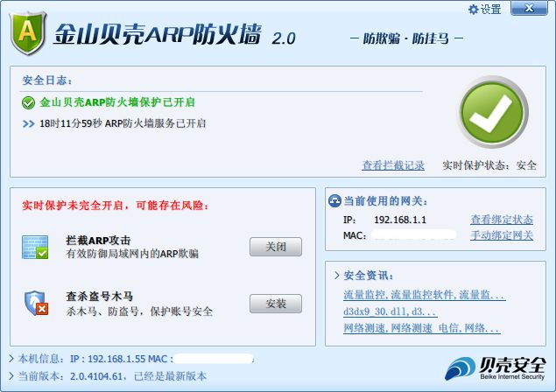Click the 当前使用的网关 heading
556x392 pixels.
(x=386, y=201)
